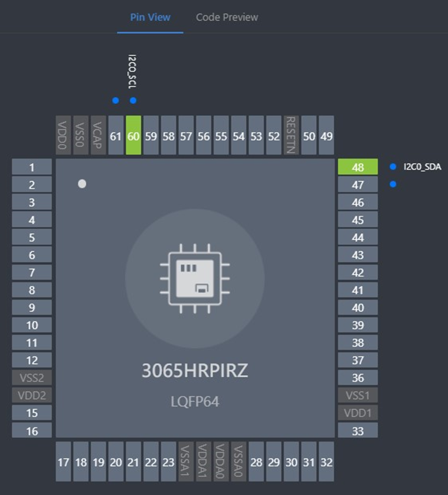Open the Pin View tab
Viewport: 448px width, 495px height.
(150, 17)
